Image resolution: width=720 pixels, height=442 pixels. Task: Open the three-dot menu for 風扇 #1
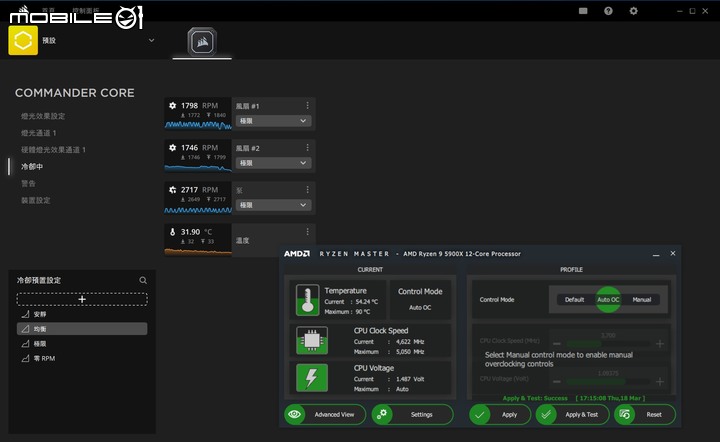click(307, 106)
